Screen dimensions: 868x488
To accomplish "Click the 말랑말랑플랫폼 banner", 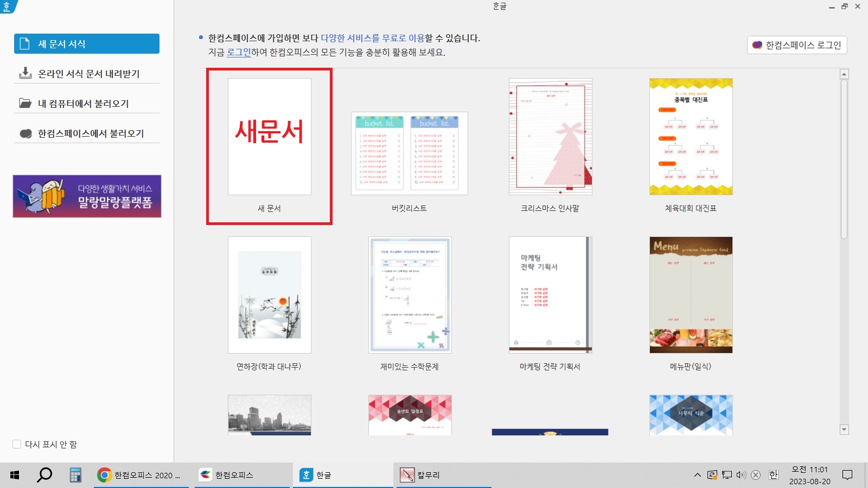I will click(x=86, y=196).
